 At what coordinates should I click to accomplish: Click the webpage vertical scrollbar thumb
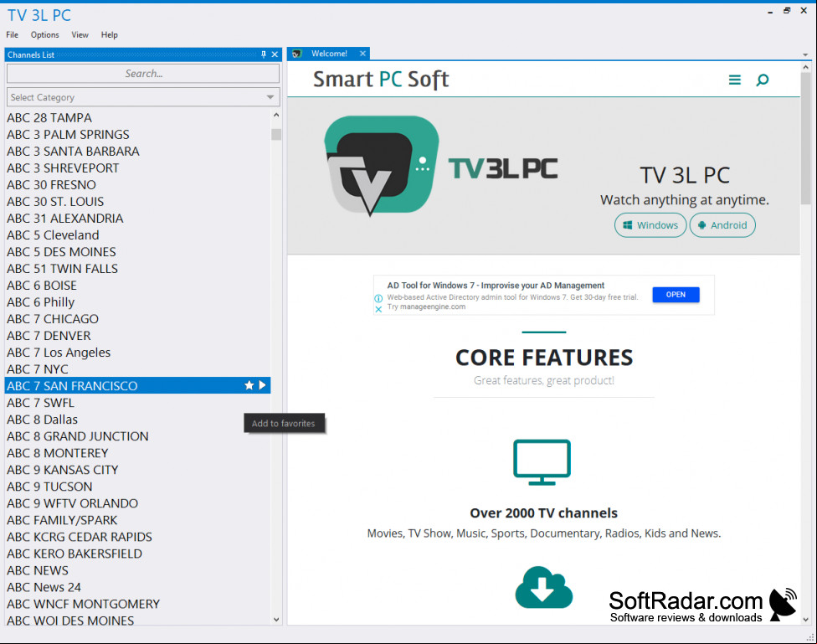point(805,138)
